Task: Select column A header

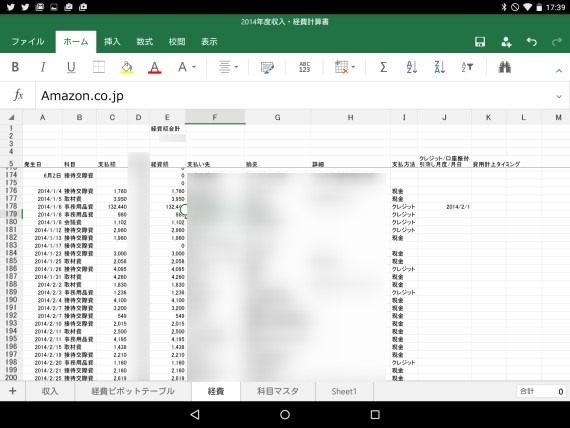Action: (43, 117)
